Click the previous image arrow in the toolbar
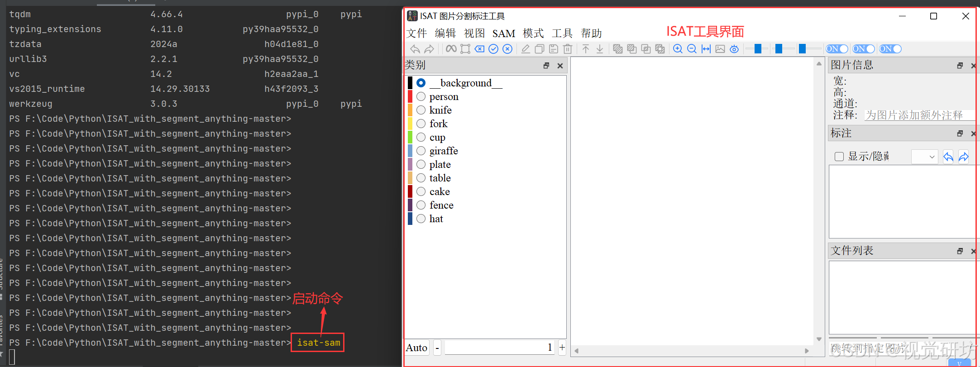The width and height of the screenshot is (980, 367). pos(415,49)
